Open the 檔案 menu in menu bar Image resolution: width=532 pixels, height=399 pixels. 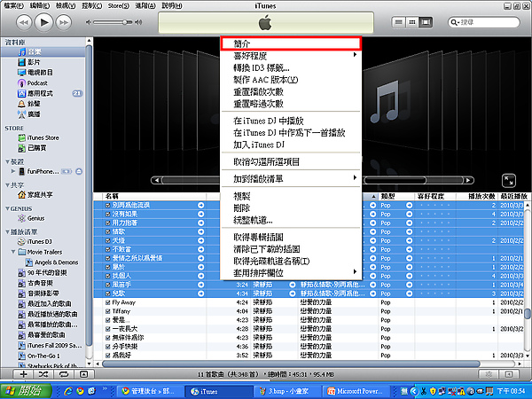tap(14, 6)
